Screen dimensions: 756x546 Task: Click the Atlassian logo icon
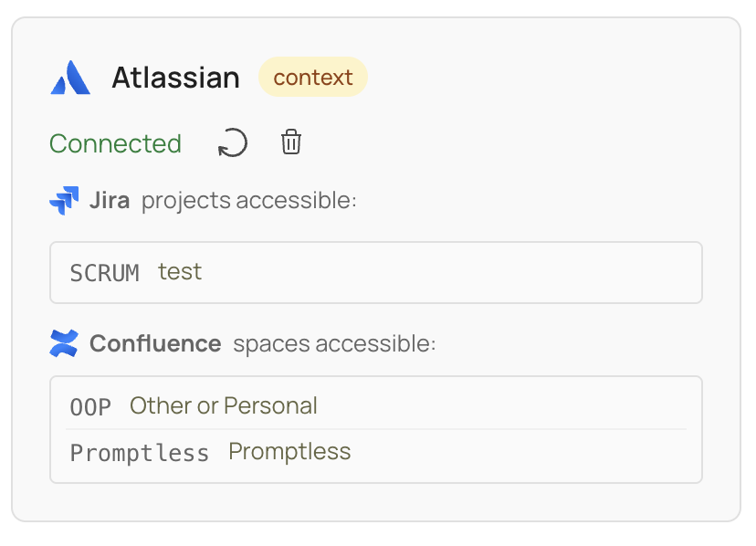[70, 78]
